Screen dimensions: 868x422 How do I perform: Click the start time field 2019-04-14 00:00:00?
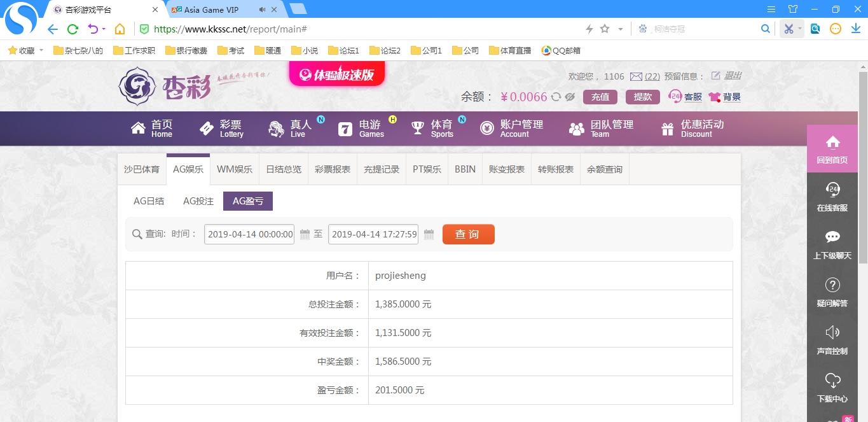(x=250, y=234)
